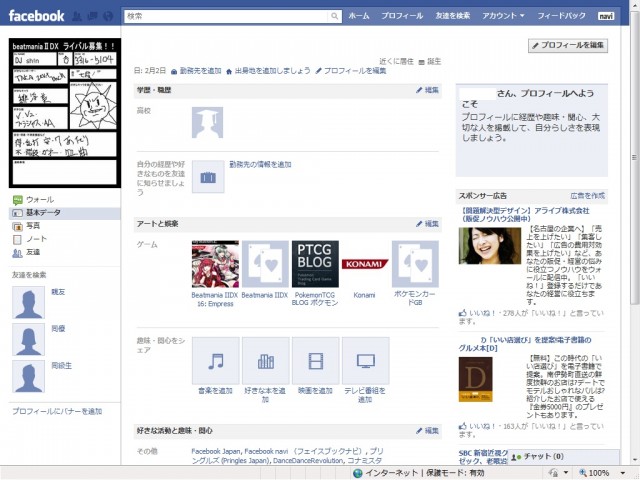640x480 pixels.
Task: Open プロフィール in top navigation
Action: [402, 16]
